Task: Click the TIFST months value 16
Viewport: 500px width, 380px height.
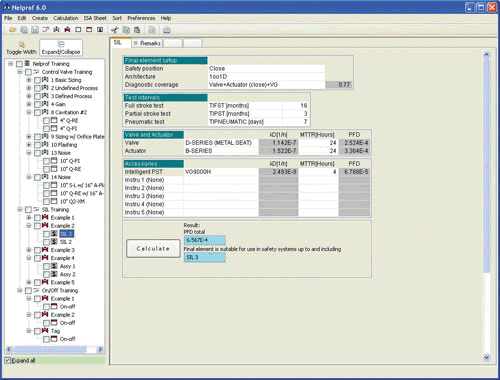Action: [x=295, y=105]
